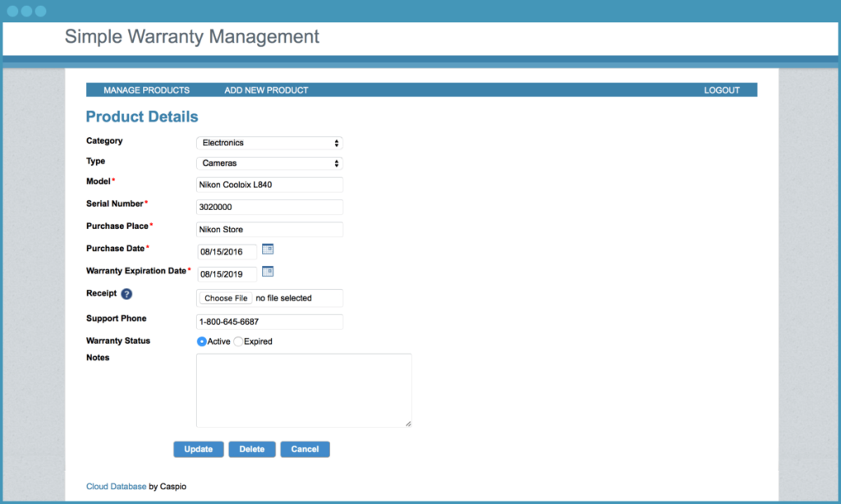Click the Serial Number input field
The image size is (841, 504).
pos(269,208)
